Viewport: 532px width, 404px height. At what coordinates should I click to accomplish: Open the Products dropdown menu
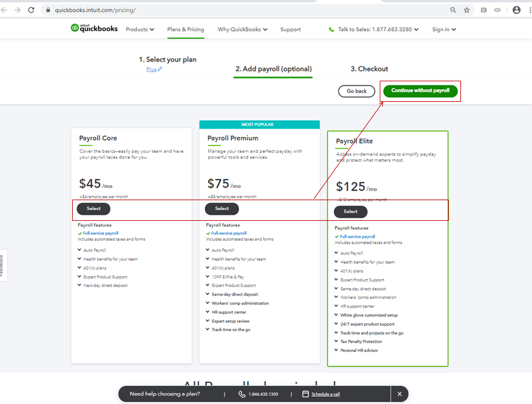click(140, 30)
